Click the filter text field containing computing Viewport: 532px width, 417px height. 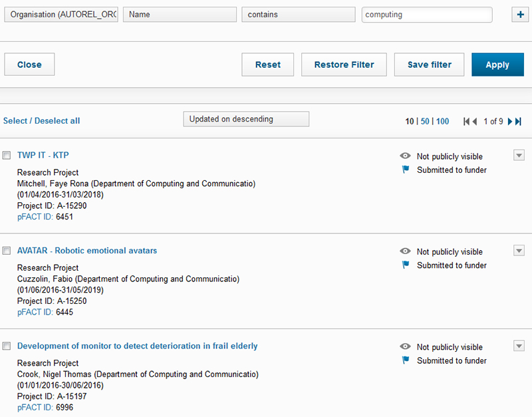(x=427, y=15)
